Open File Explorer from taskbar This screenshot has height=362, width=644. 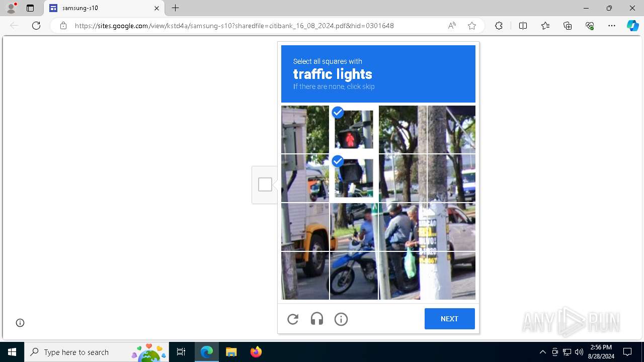pos(231,352)
